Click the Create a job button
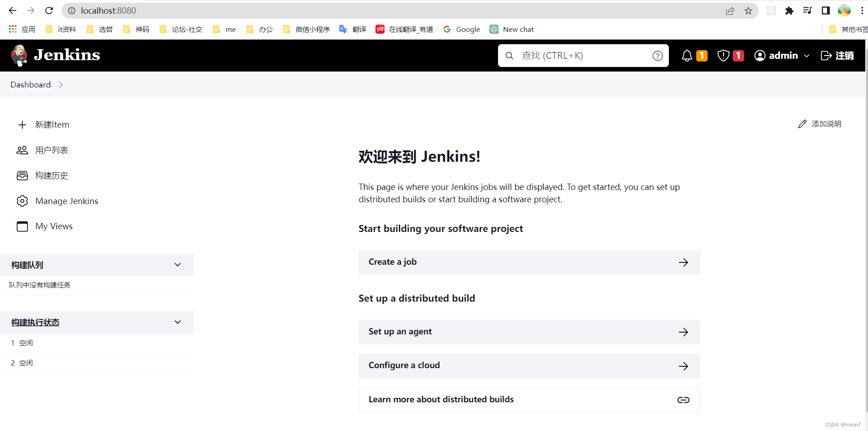Screen dimensions: 868x431 (x=529, y=262)
